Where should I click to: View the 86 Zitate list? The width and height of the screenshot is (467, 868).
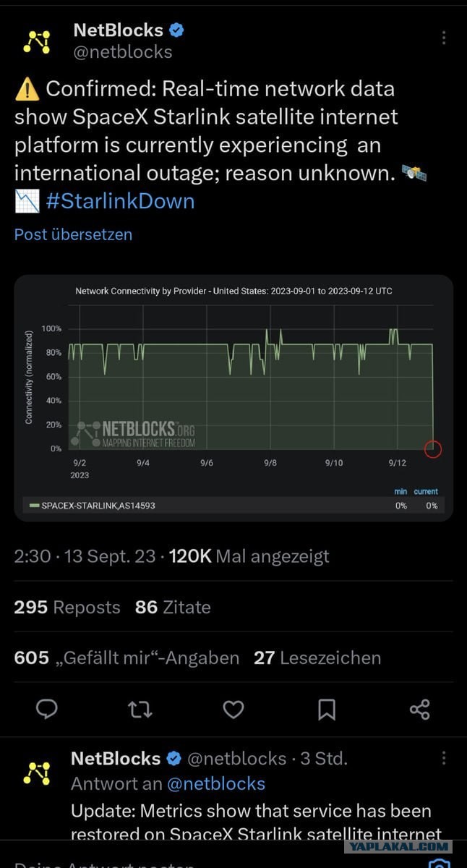tap(173, 607)
